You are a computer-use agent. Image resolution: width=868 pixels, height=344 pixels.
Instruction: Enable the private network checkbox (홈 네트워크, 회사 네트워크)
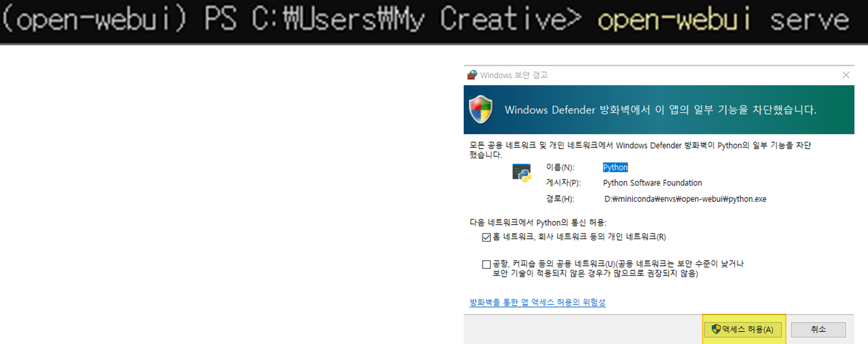tap(487, 237)
